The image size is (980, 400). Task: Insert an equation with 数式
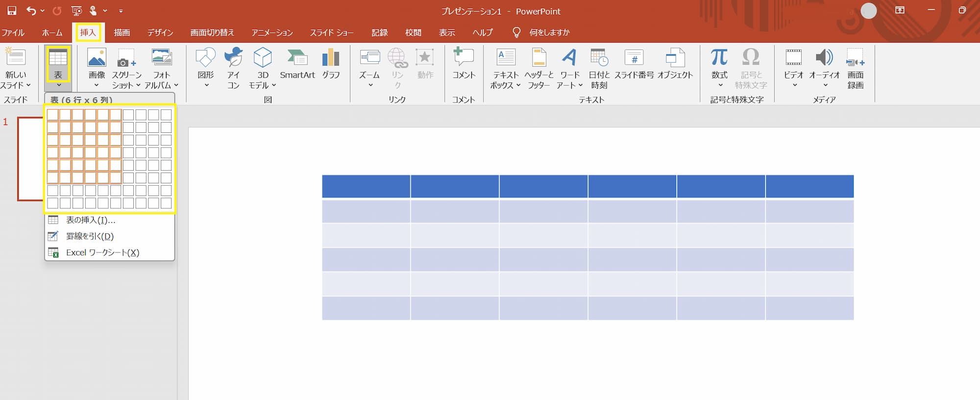coord(719,57)
